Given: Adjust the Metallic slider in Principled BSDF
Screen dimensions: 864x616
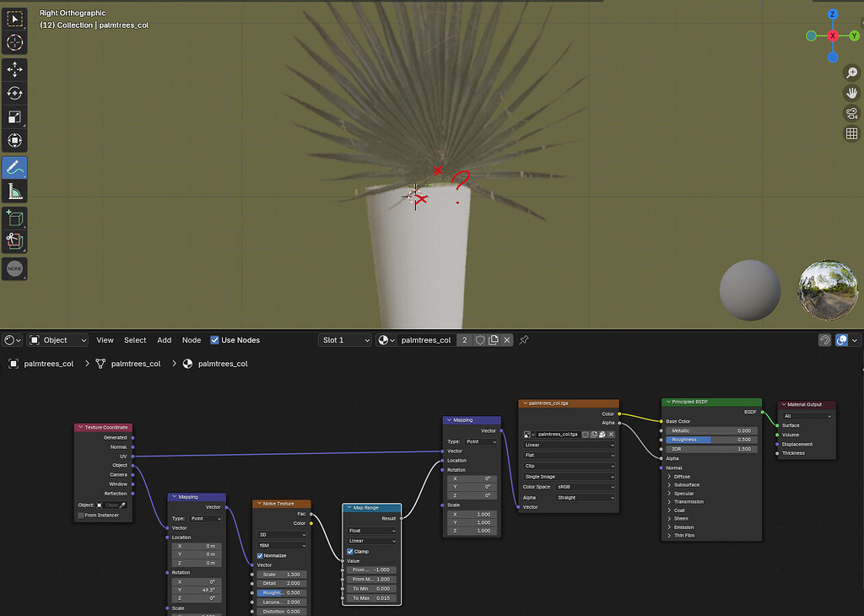Looking at the screenshot, I should 711,431.
